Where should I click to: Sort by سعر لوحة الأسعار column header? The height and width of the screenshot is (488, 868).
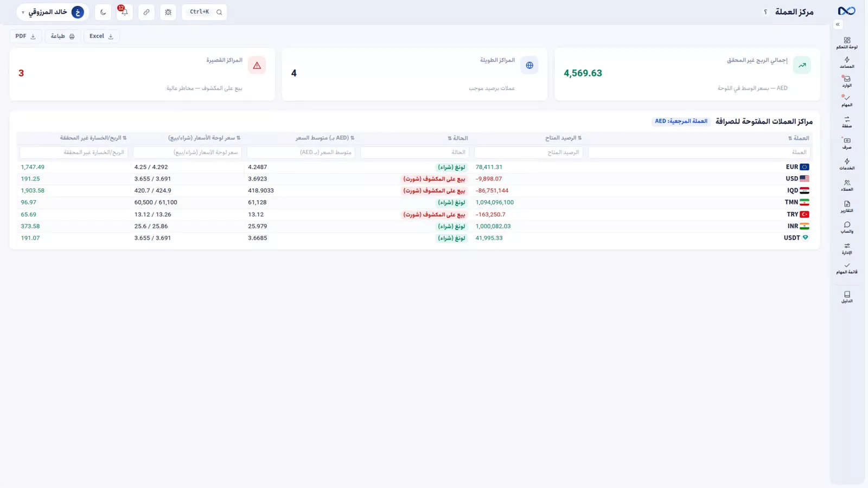(x=204, y=138)
